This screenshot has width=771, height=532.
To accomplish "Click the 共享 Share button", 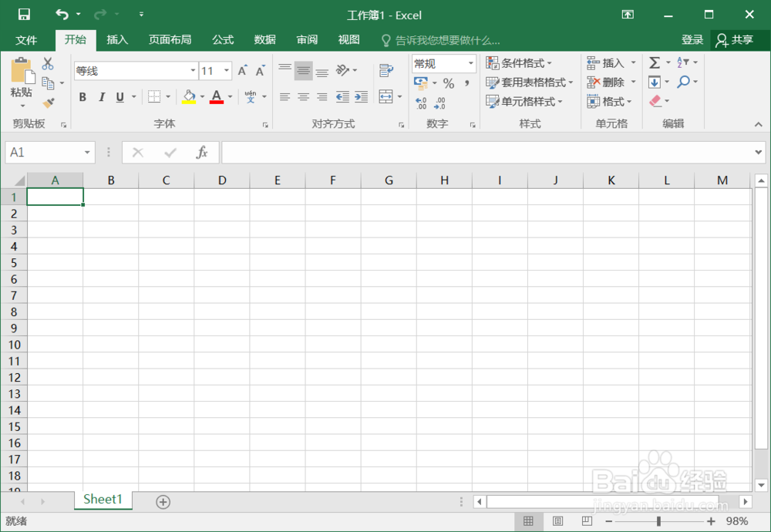I will pyautogui.click(x=735, y=40).
